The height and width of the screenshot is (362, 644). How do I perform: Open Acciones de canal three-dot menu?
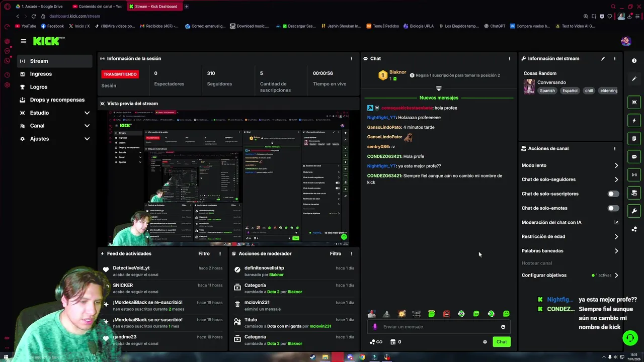(614, 149)
